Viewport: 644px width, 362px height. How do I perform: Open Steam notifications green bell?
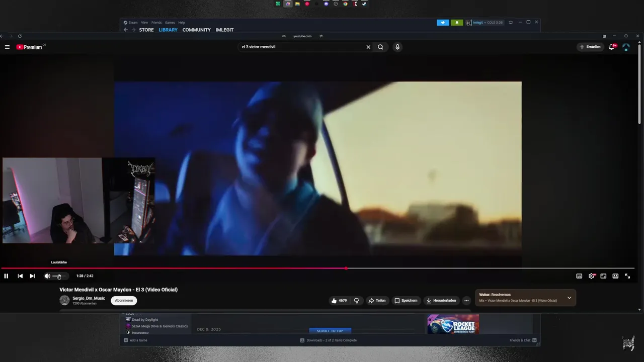(x=457, y=23)
